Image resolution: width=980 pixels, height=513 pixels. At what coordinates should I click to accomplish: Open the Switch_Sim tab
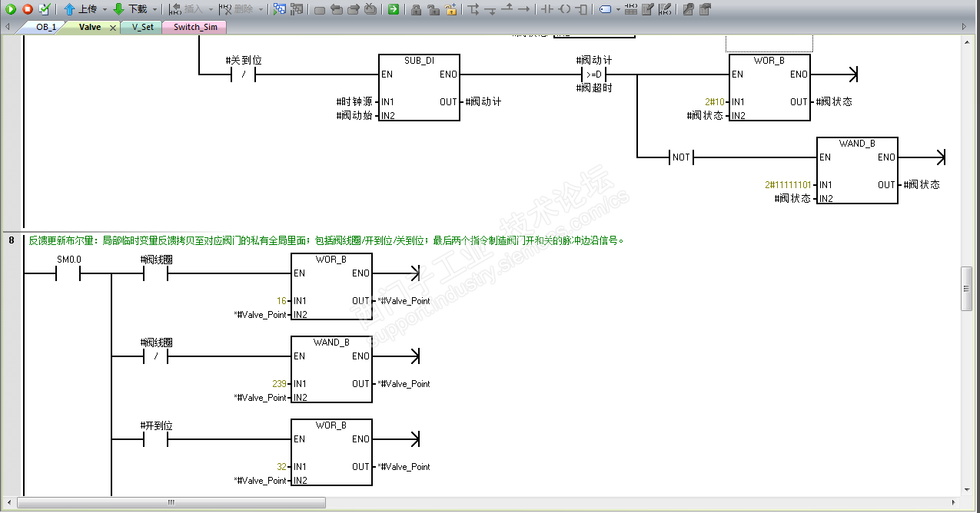(x=194, y=27)
